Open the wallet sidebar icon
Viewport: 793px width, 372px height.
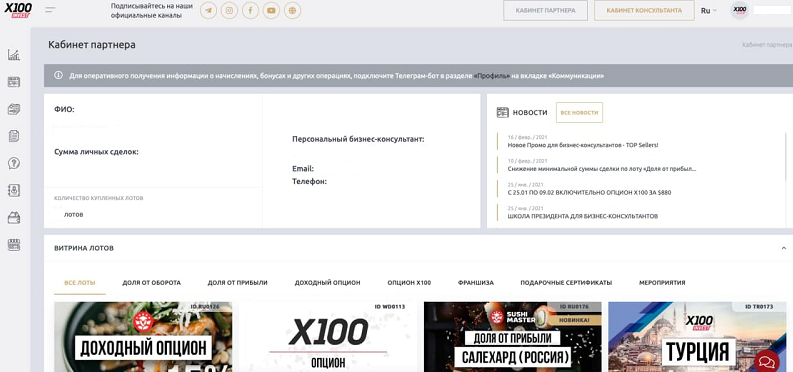[x=14, y=218]
